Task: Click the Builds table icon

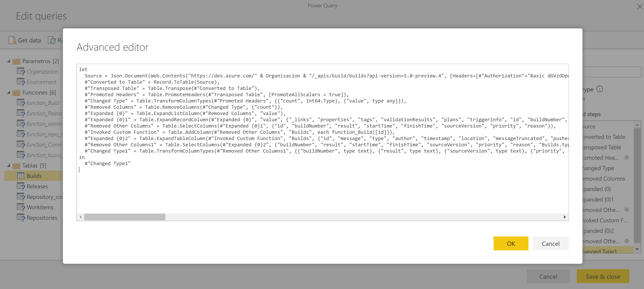Action: pyautogui.click(x=21, y=176)
